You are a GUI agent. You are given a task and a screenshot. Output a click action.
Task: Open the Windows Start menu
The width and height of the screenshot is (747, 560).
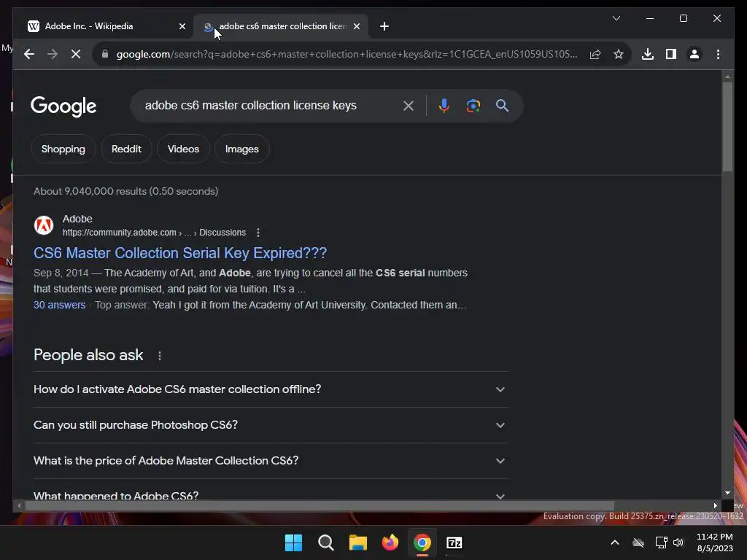[293, 542]
